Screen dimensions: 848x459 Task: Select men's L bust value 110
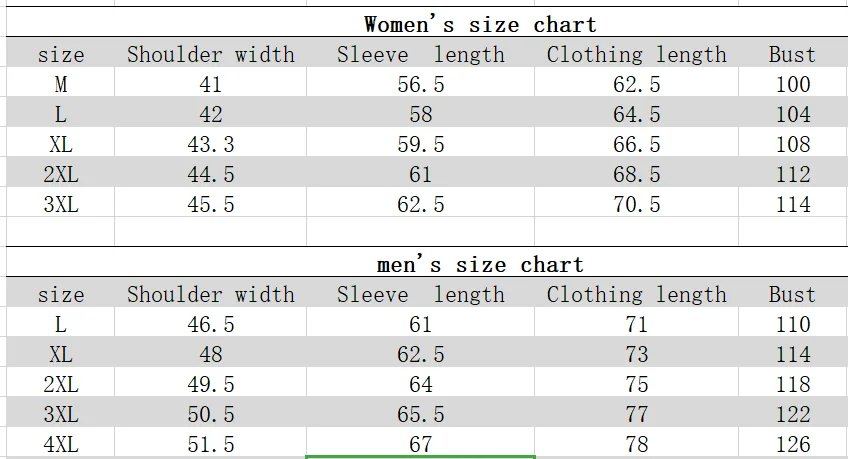(792, 325)
